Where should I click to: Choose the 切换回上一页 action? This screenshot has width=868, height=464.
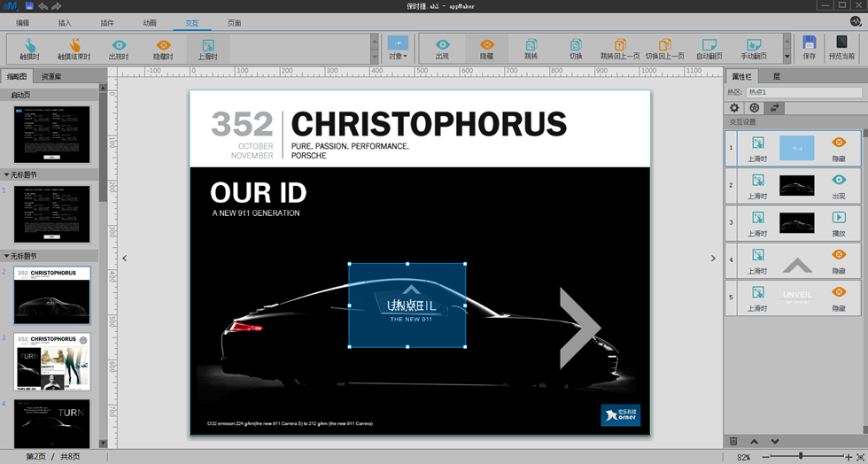click(x=665, y=50)
